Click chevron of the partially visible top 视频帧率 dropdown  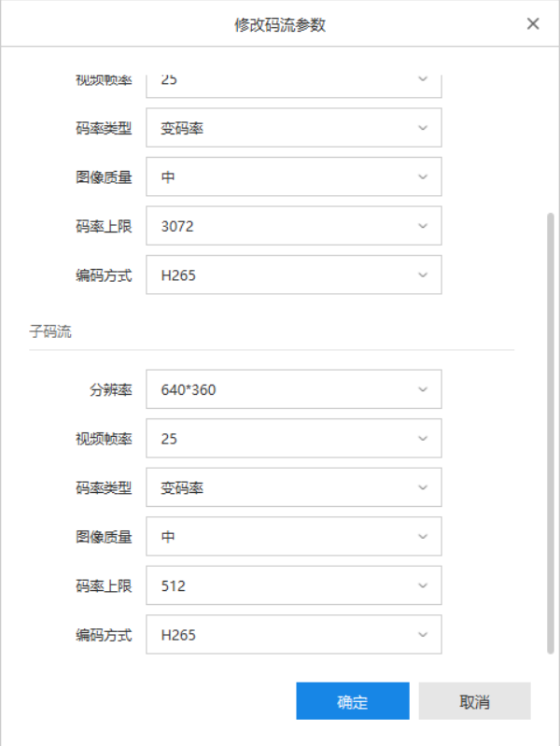tap(423, 80)
